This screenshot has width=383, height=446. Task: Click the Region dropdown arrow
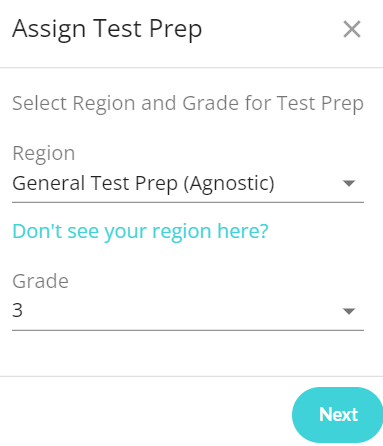click(x=349, y=183)
